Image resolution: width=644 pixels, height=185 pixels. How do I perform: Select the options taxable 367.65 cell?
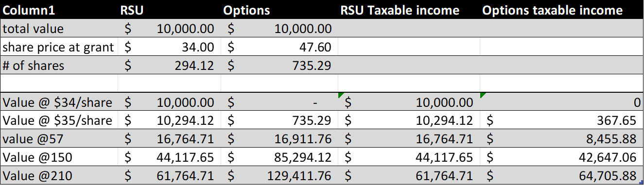pyautogui.click(x=561, y=120)
